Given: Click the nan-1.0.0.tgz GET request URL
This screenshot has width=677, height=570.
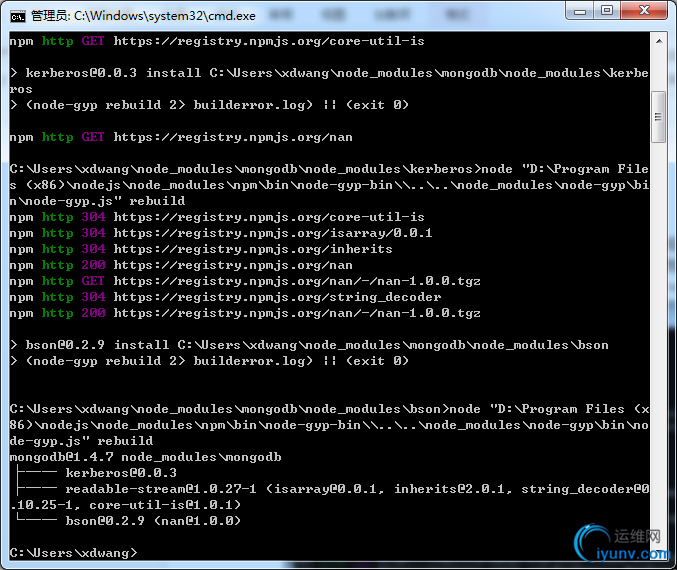Looking at the screenshot, I should 297,281.
